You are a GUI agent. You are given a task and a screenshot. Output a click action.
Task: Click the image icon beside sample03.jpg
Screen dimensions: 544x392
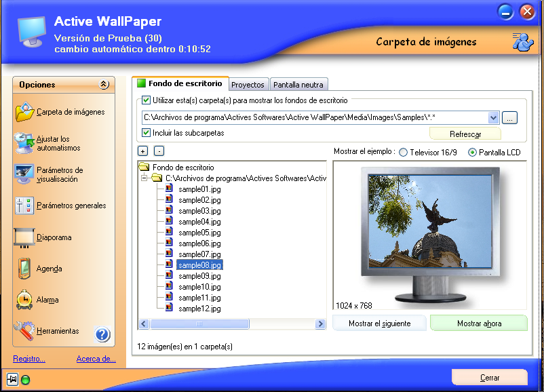169,210
